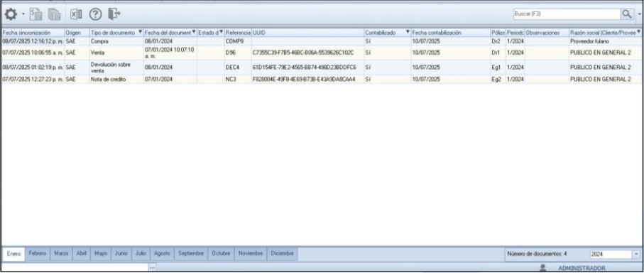Open the gear settings icon
The height and width of the screenshot is (273, 644).
tap(11, 14)
